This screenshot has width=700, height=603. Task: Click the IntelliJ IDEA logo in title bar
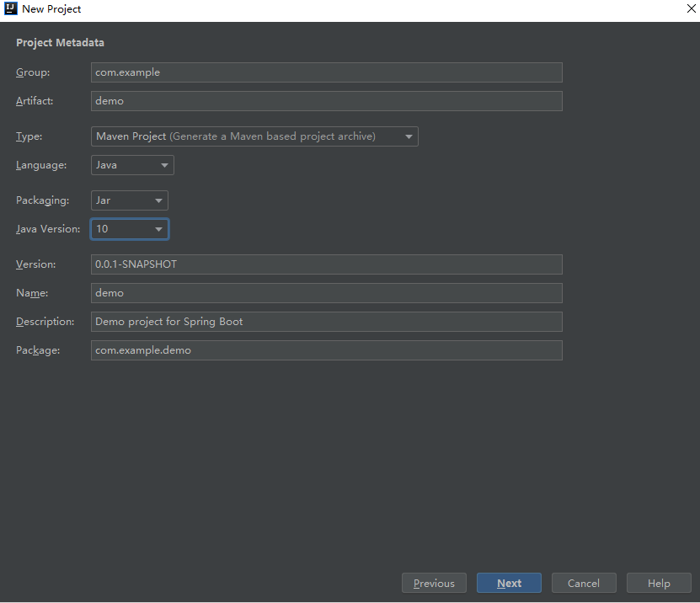coord(10,8)
